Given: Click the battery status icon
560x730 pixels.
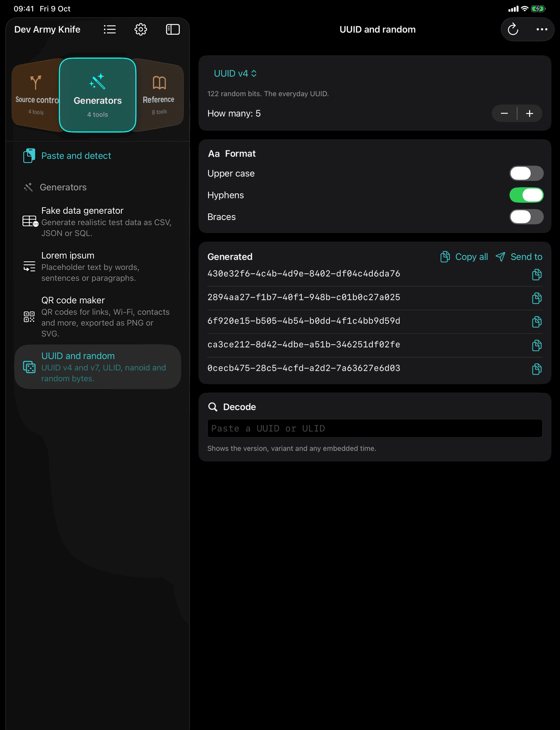Looking at the screenshot, I should pyautogui.click(x=538, y=8).
